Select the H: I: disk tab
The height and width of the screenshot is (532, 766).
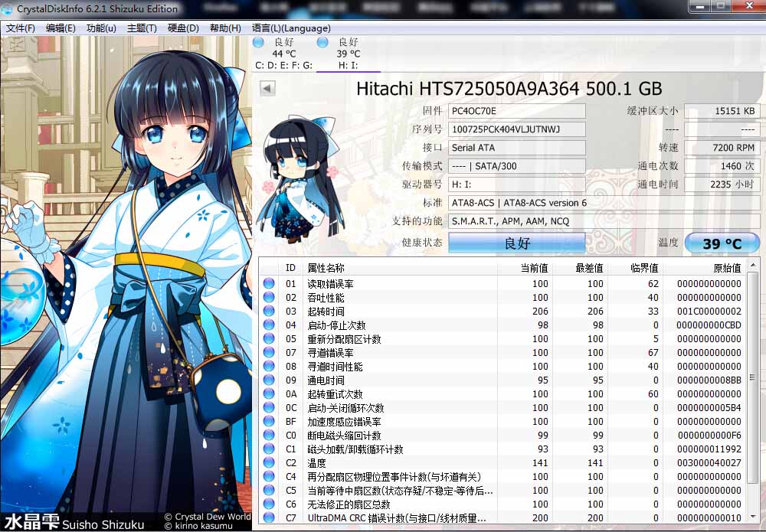(349, 66)
